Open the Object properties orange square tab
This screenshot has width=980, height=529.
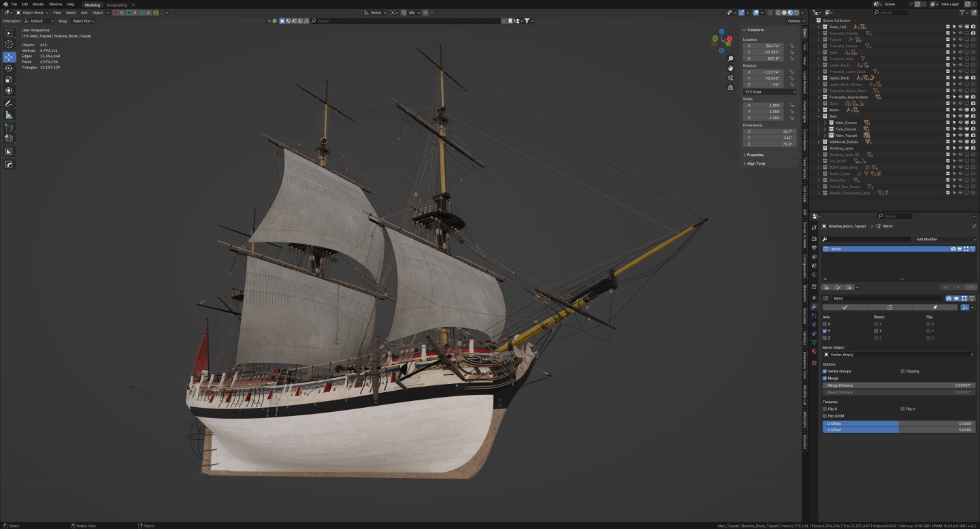[814, 298]
